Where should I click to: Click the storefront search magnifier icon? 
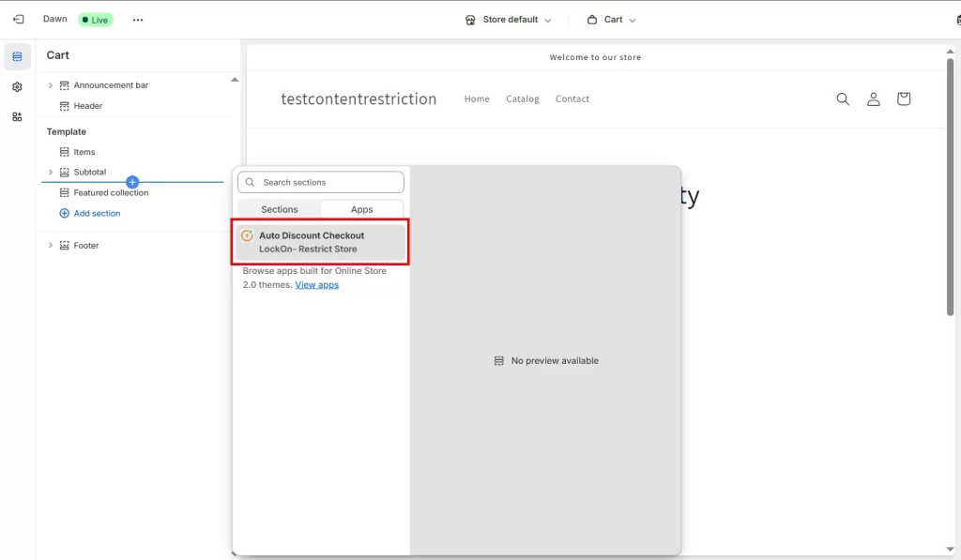[x=843, y=99]
